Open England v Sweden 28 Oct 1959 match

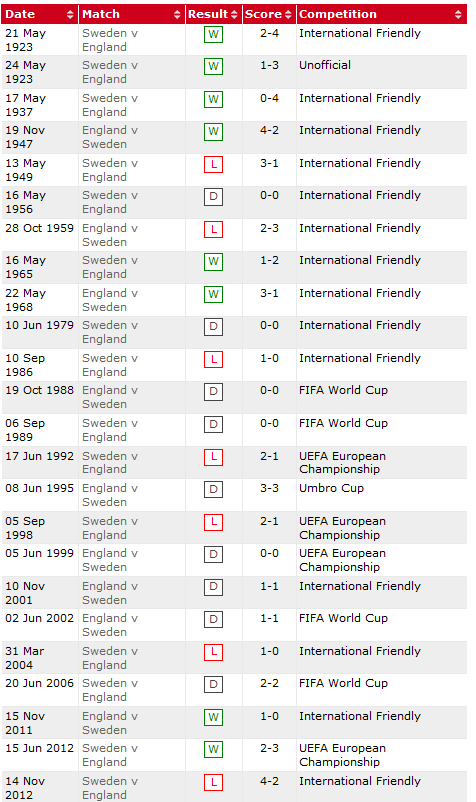click(x=110, y=235)
